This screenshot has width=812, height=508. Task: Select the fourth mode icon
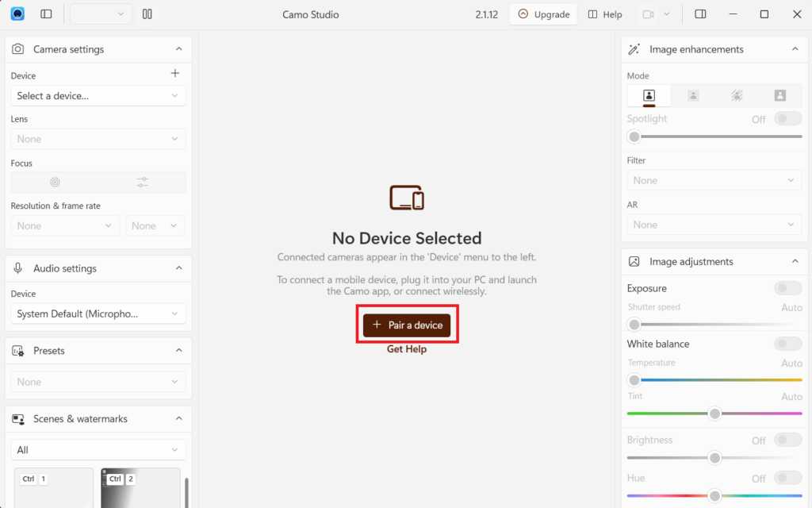(x=780, y=95)
